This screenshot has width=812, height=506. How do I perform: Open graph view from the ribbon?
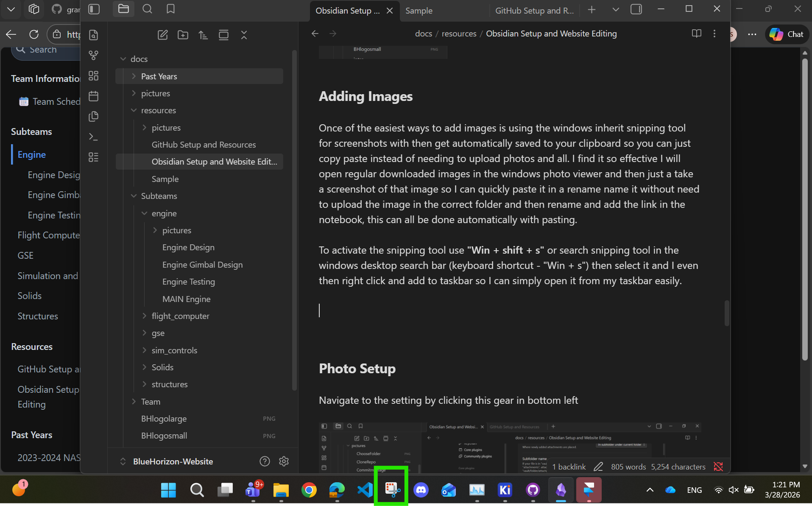click(94, 55)
